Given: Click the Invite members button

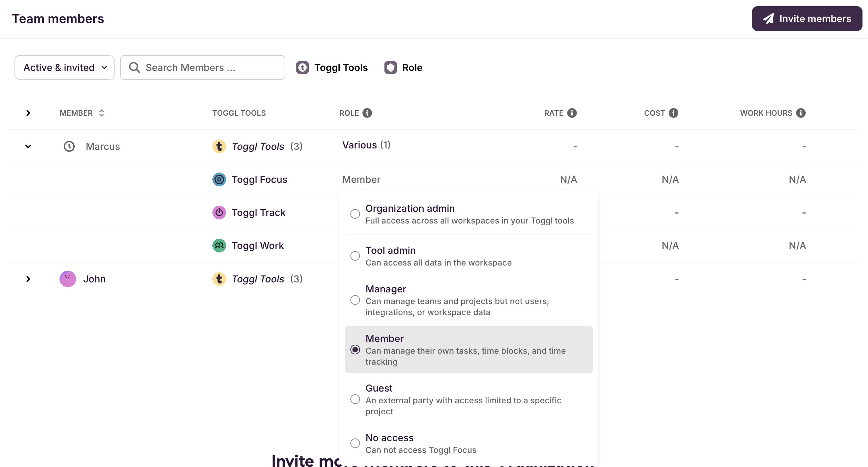Looking at the screenshot, I should (807, 19).
